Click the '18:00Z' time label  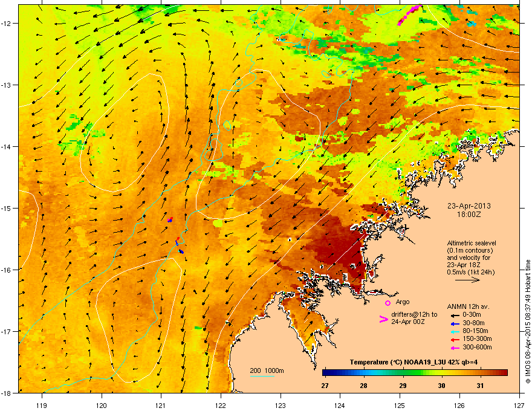(469, 215)
